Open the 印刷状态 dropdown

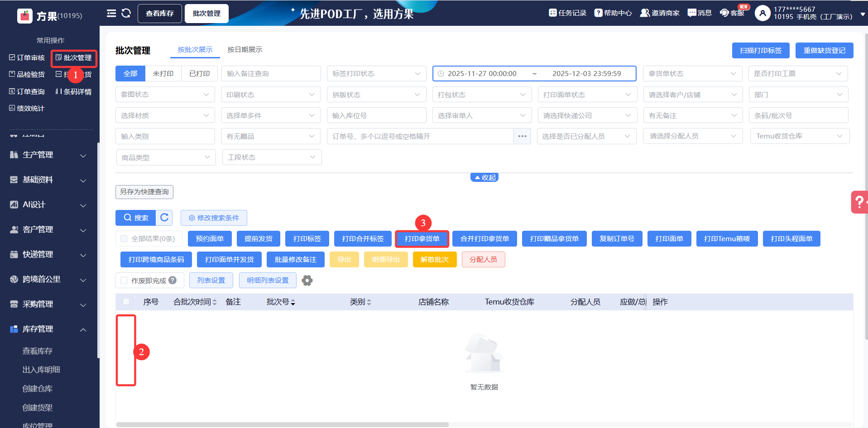click(x=271, y=95)
